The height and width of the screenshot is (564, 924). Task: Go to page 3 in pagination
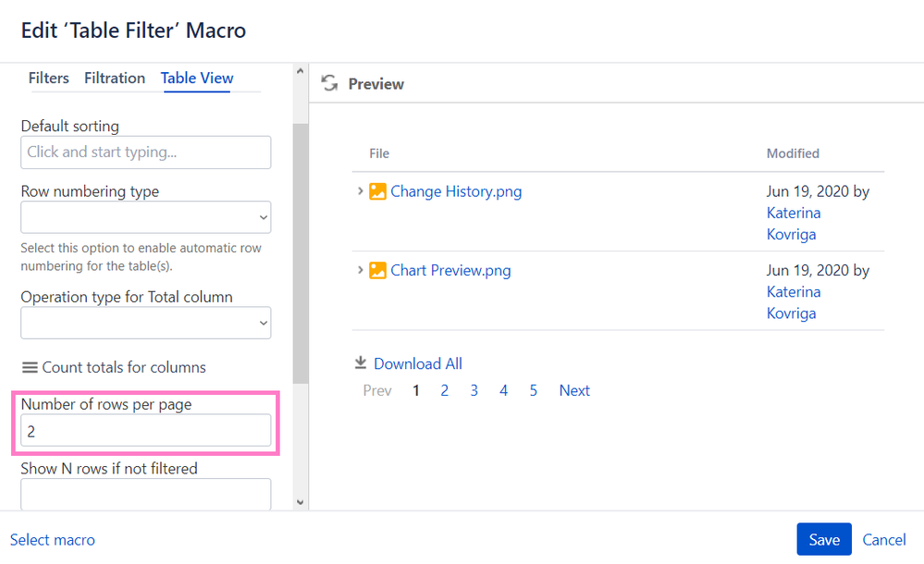pos(474,391)
